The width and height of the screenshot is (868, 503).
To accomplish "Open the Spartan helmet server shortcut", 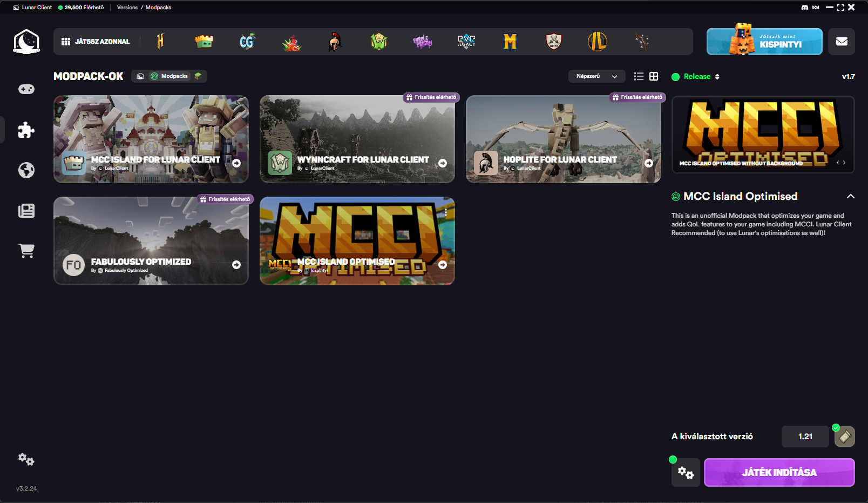I will (335, 42).
